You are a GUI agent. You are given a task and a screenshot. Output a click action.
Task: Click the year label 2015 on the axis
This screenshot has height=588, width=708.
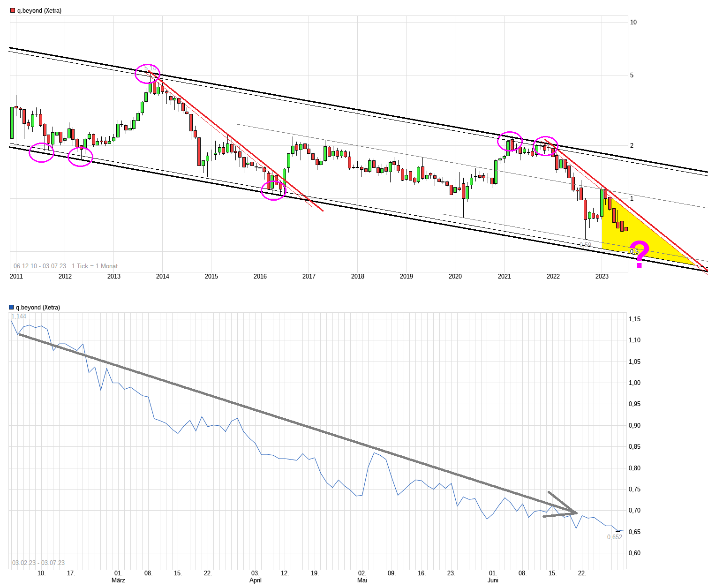(x=211, y=276)
